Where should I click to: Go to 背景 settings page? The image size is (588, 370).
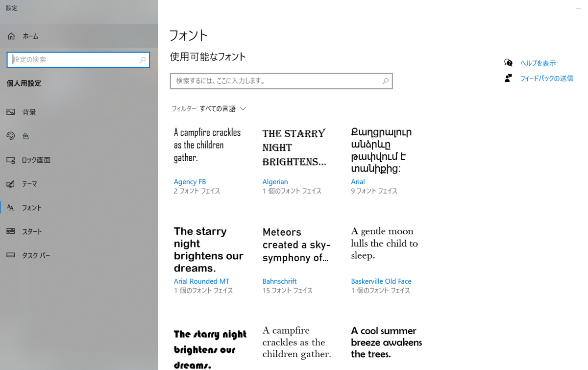[x=79, y=112]
